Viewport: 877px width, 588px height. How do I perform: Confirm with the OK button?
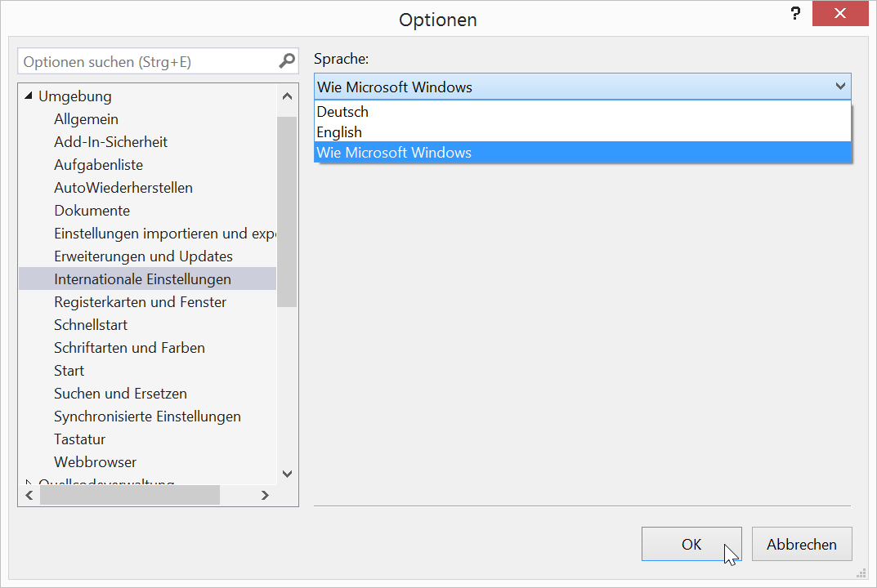tap(691, 544)
